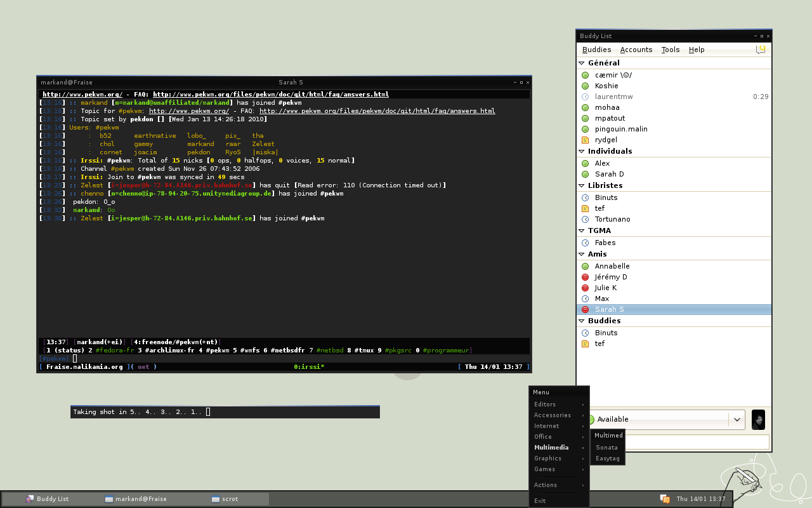This screenshot has height=508, width=812.
Task: Switch to the Sarah S window tab
Action: (x=393, y=82)
